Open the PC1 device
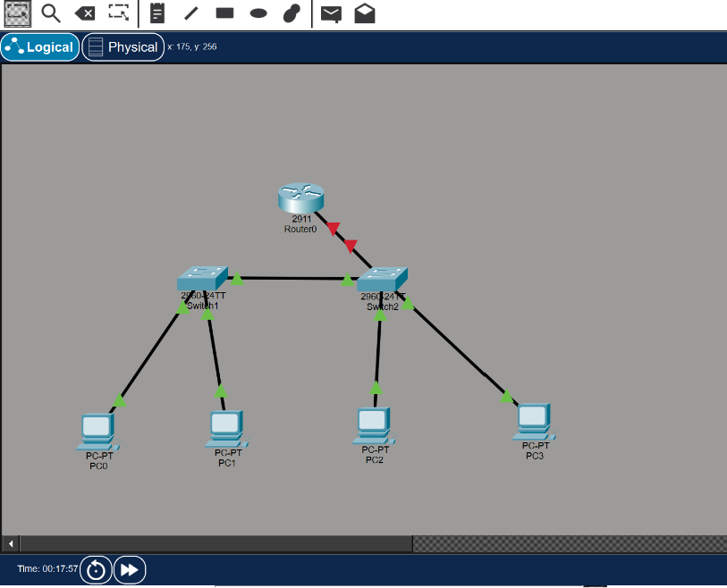The width and height of the screenshot is (727, 588). 227,429
